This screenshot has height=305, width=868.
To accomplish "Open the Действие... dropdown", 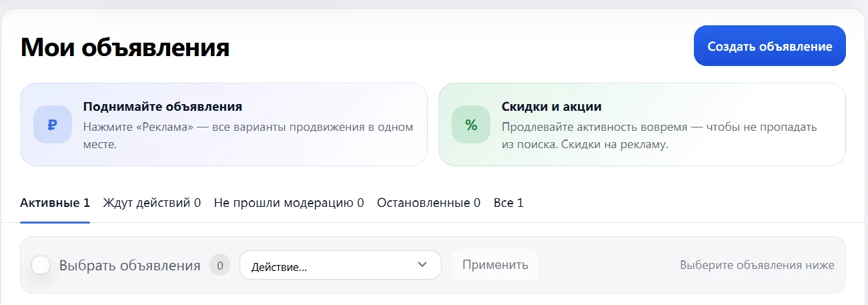I will point(340,265).
